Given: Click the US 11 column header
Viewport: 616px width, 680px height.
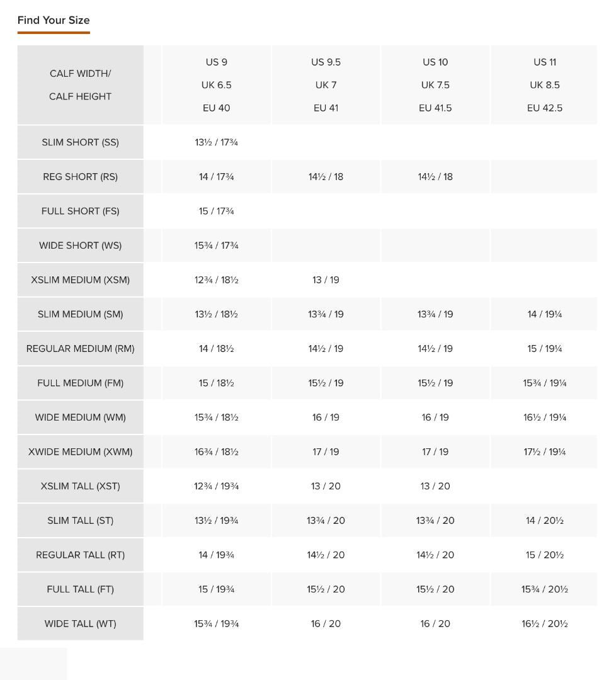Looking at the screenshot, I should pos(544,85).
